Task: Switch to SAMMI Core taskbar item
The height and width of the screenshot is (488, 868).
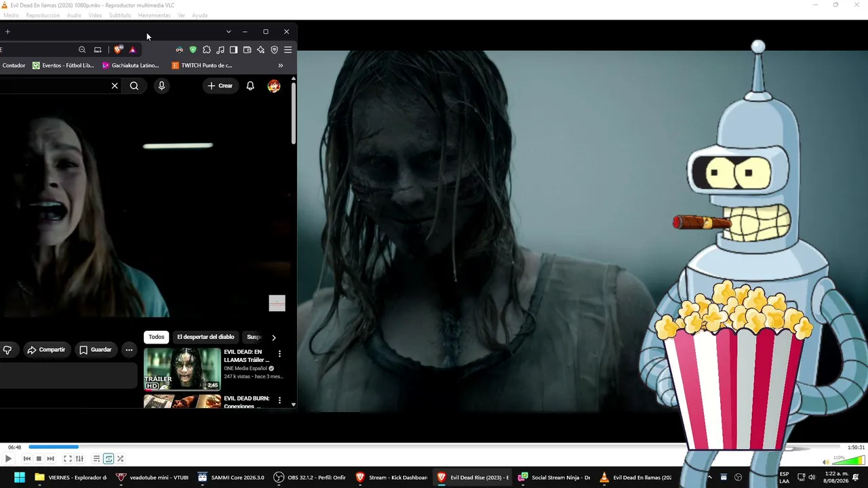Action: (231, 477)
